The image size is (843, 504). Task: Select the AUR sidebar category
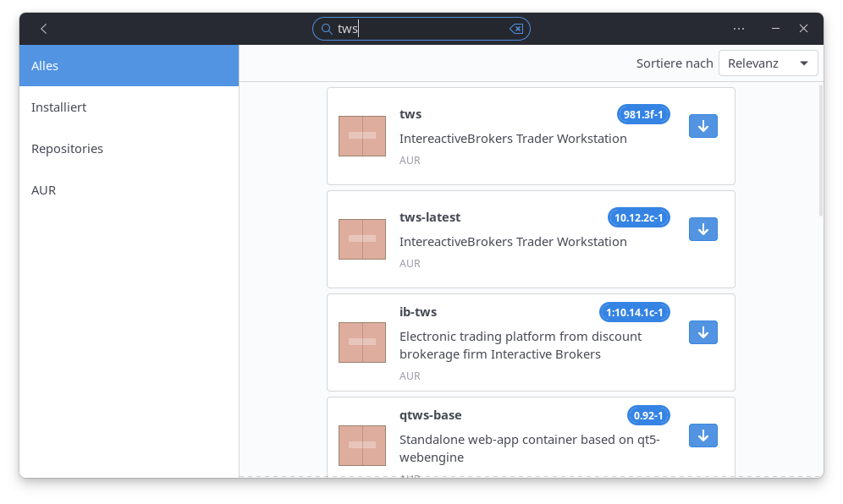click(x=129, y=189)
